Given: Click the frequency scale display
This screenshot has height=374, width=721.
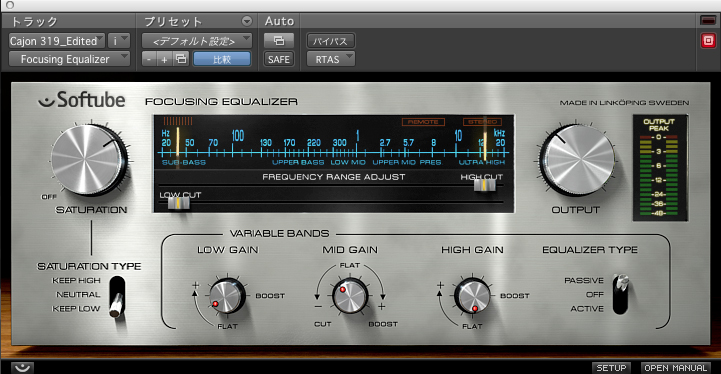Looking at the screenshot, I should coord(333,143).
